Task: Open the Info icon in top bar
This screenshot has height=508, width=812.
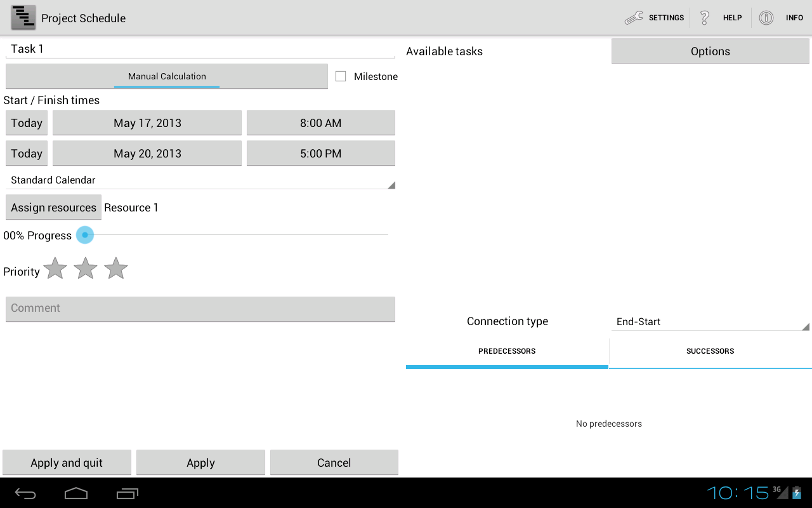Action: coord(766,18)
